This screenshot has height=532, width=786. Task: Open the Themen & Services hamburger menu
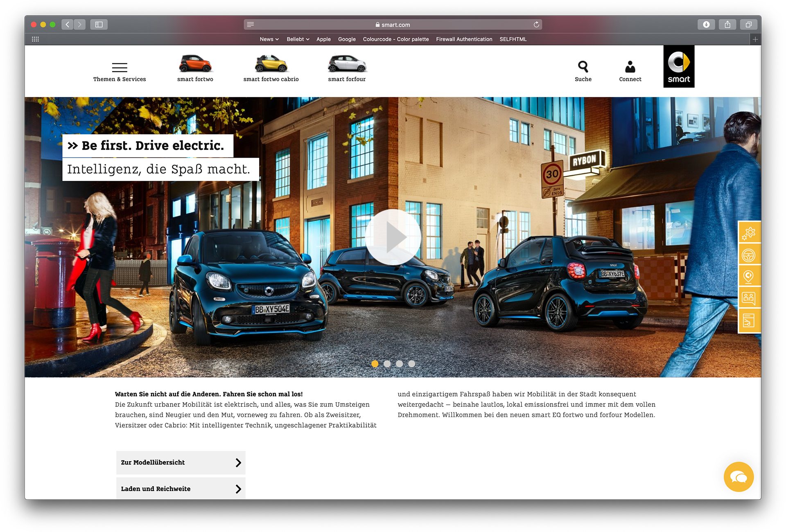tap(119, 68)
